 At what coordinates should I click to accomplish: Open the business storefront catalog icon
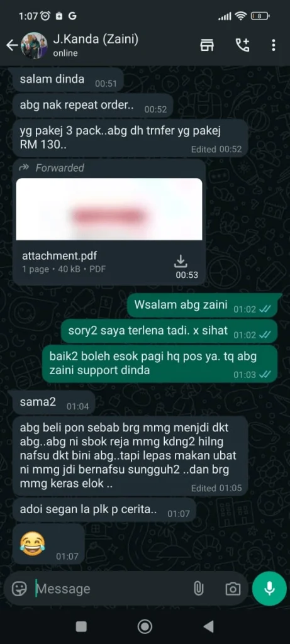(x=206, y=45)
